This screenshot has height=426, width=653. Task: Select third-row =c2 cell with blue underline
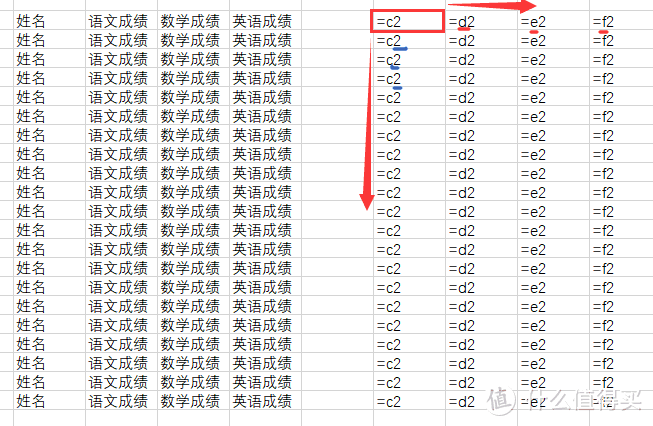click(409, 60)
